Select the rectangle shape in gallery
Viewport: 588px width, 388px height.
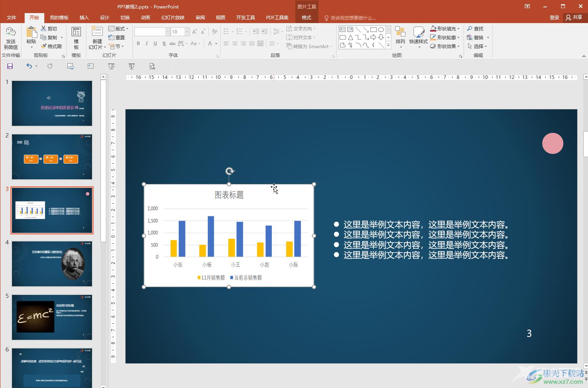[373, 30]
